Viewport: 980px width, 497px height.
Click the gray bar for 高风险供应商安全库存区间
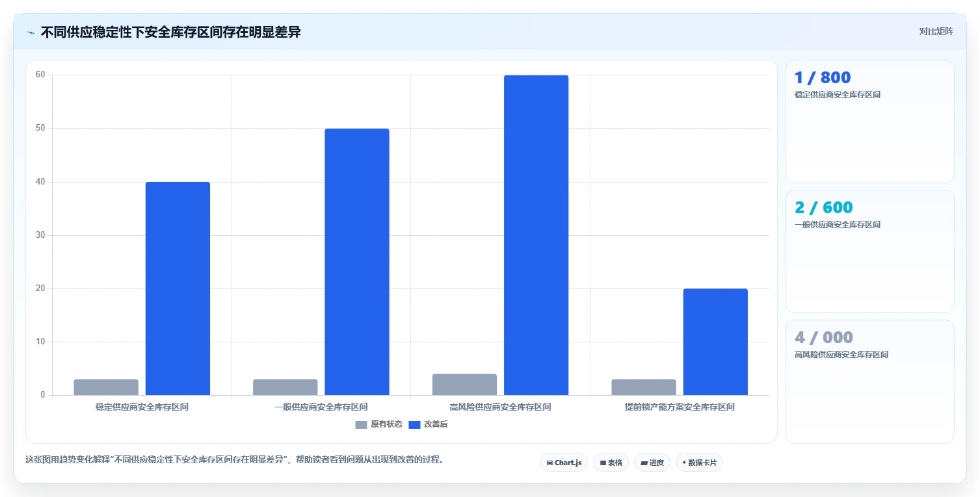pos(464,385)
